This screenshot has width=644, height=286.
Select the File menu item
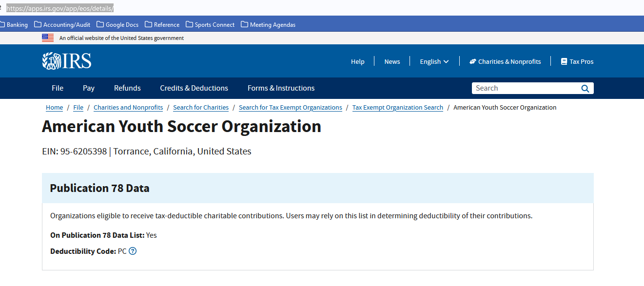[58, 88]
